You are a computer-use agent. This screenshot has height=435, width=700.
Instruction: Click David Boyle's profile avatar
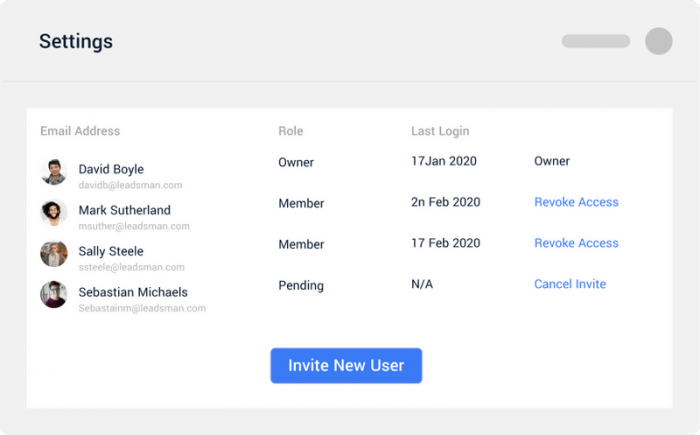[54, 171]
